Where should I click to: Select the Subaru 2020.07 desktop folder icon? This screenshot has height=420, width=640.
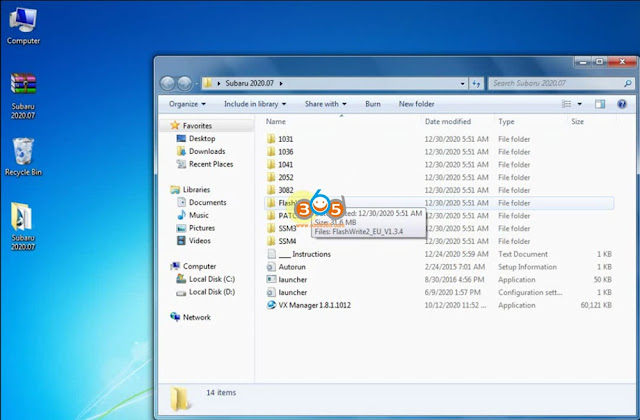(x=22, y=216)
